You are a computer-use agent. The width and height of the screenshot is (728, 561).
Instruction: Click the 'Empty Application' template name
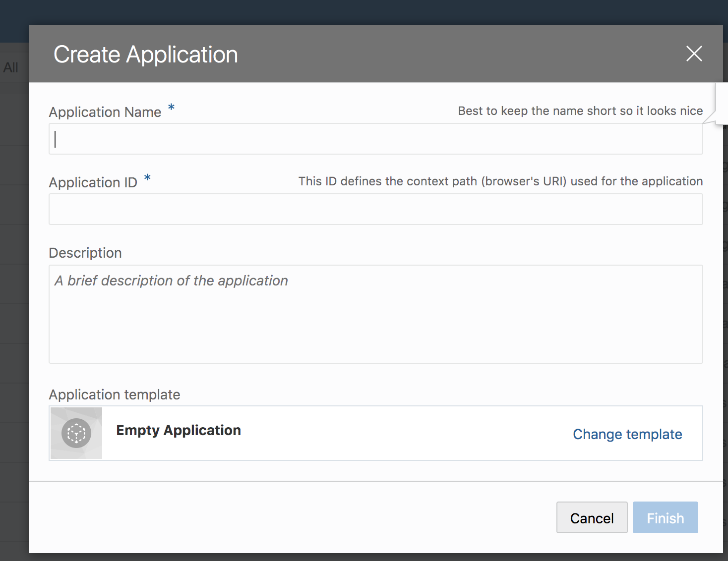pos(179,430)
